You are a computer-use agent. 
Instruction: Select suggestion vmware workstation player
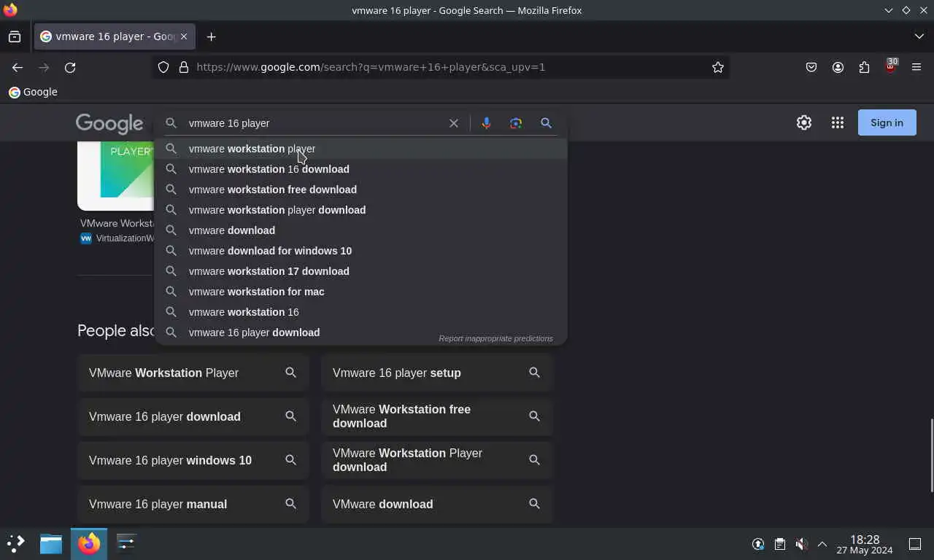click(x=361, y=149)
